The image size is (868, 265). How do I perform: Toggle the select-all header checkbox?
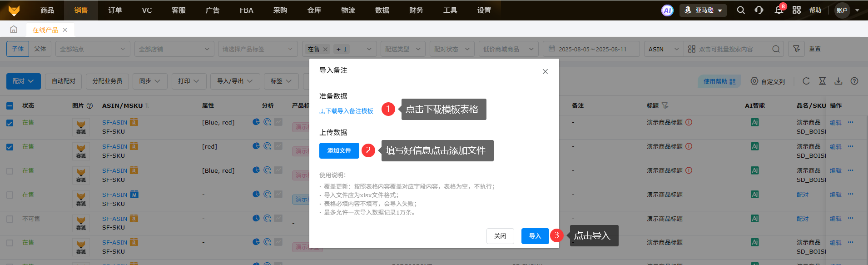pos(10,106)
